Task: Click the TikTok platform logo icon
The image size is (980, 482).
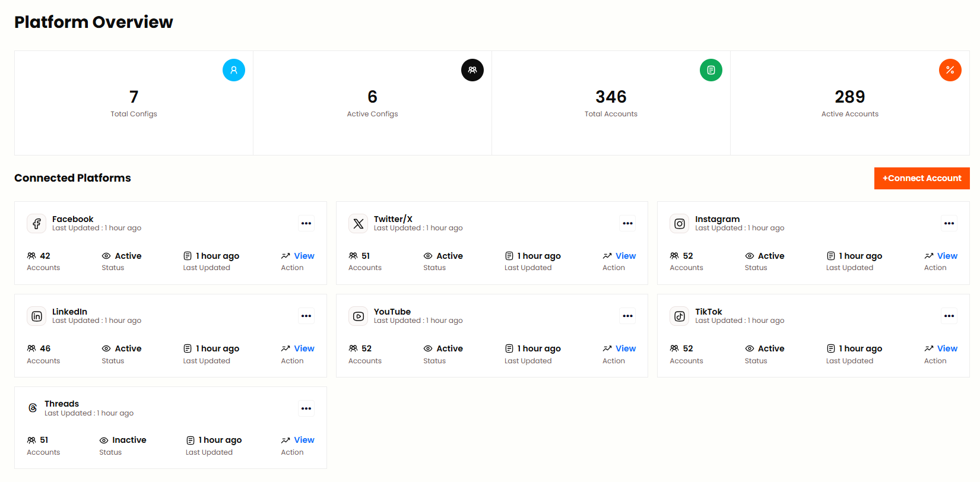Action: pyautogui.click(x=680, y=316)
